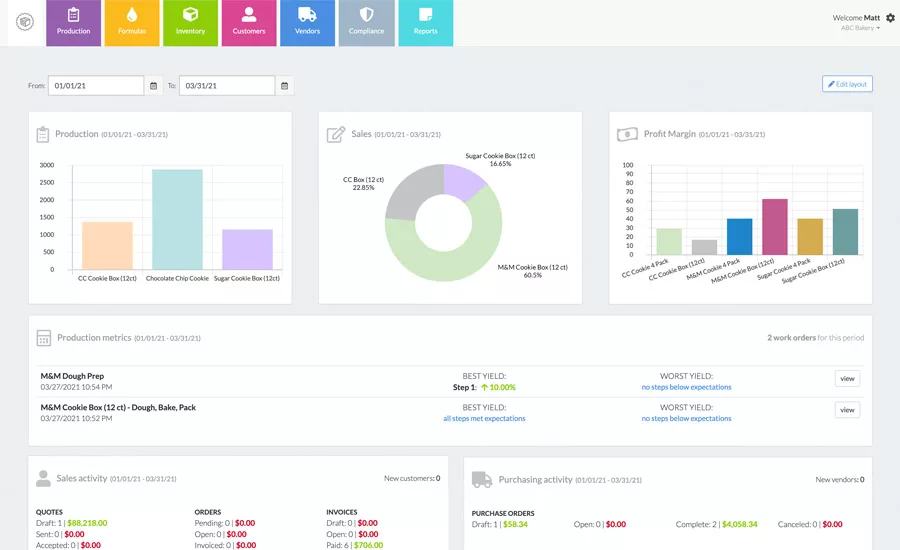This screenshot has width=900, height=550.
Task: Click the From date input field
Action: [x=96, y=86]
